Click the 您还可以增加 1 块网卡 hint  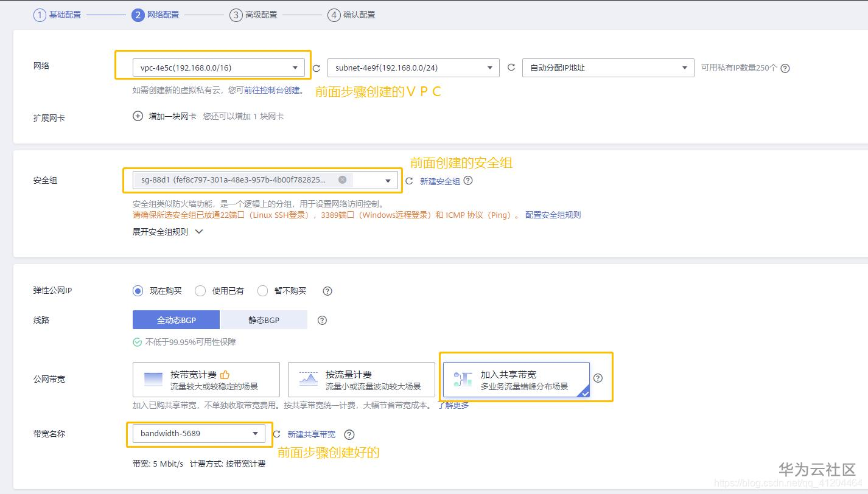(x=243, y=116)
